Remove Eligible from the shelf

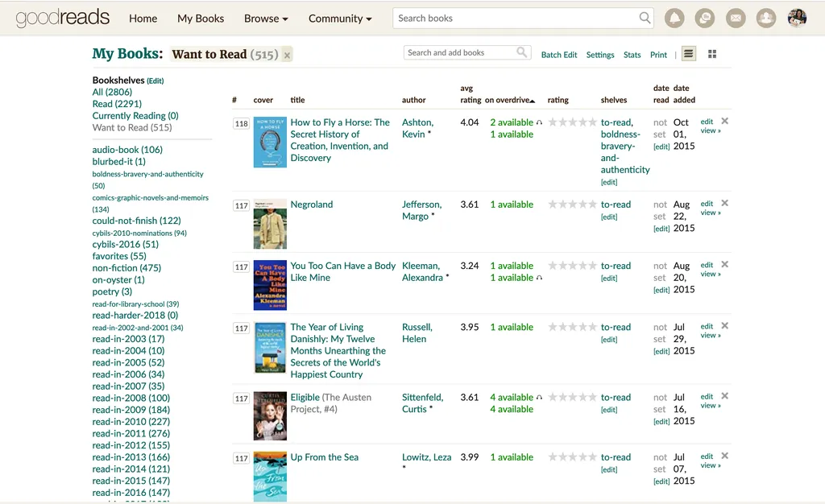pos(724,396)
